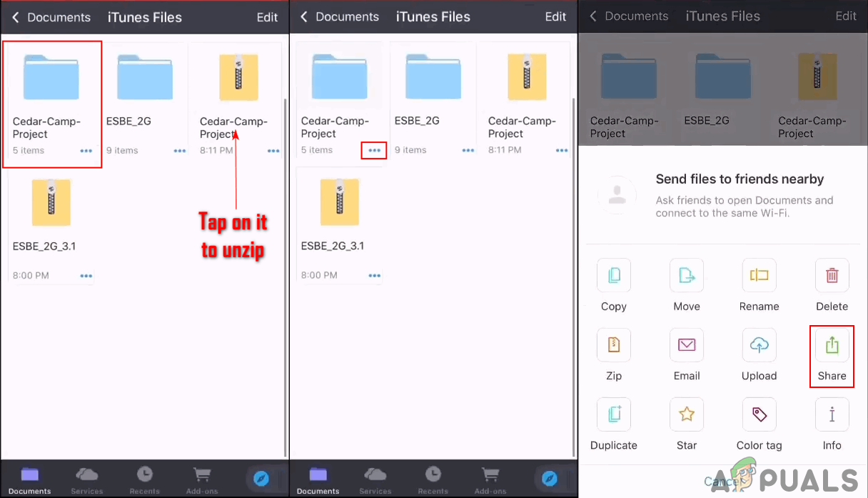This screenshot has height=498, width=868.
Task: Open the Color tag option
Action: (x=759, y=414)
